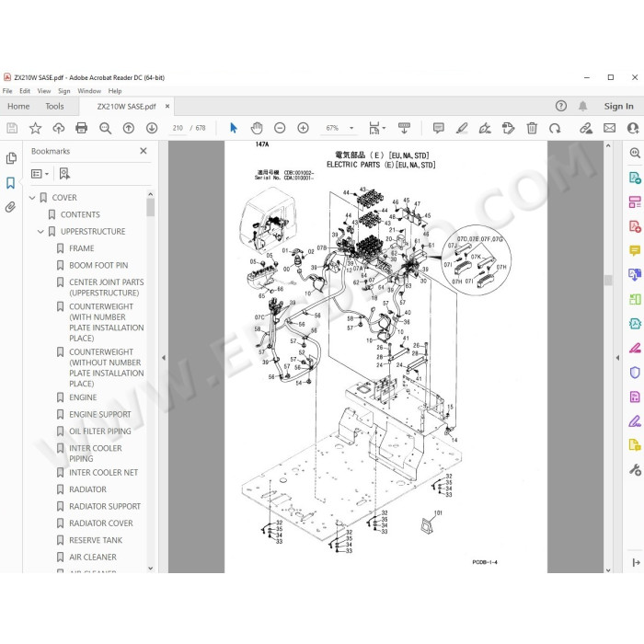
Task: Click the Sign In link
Action: (x=618, y=107)
